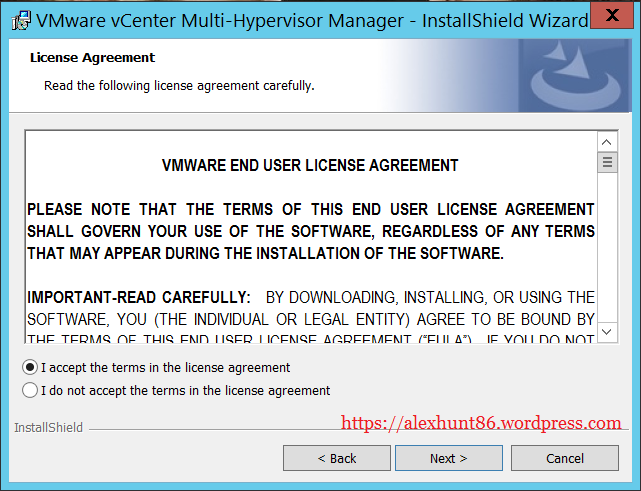Proceed with the 'Next >' button
The image size is (641, 491).
(448, 458)
